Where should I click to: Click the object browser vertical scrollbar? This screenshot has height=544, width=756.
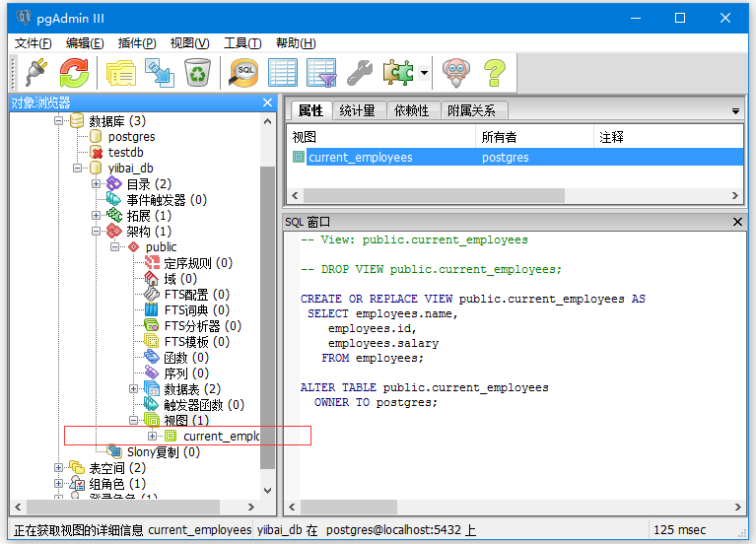tap(267, 315)
